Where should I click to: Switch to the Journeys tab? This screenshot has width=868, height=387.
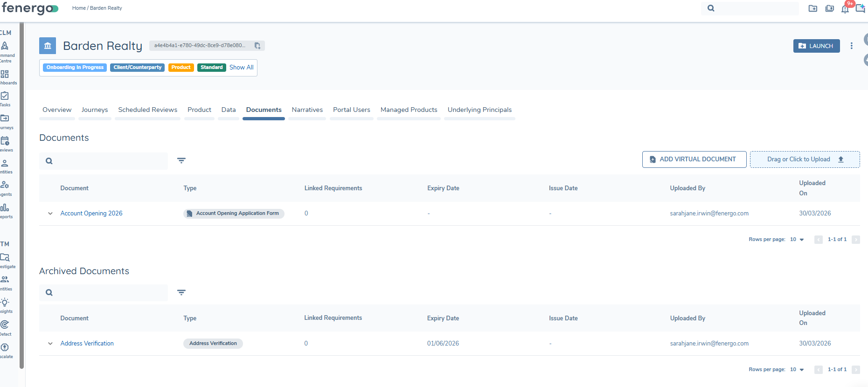(x=95, y=110)
